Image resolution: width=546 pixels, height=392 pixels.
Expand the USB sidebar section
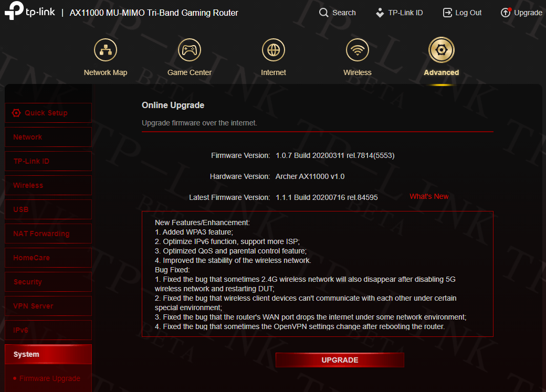tap(48, 209)
